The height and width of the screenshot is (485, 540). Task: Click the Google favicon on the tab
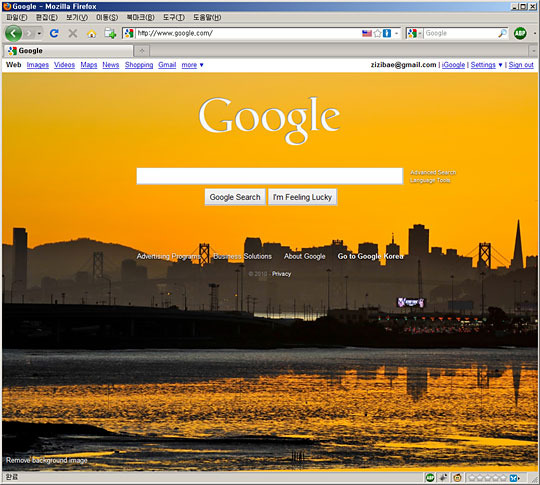12,51
